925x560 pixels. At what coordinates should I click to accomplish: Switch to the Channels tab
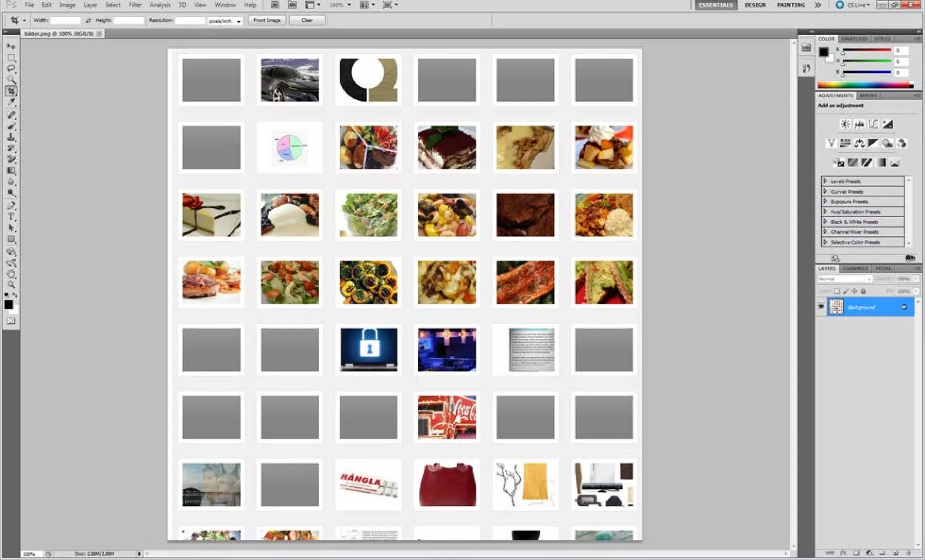tap(855, 268)
